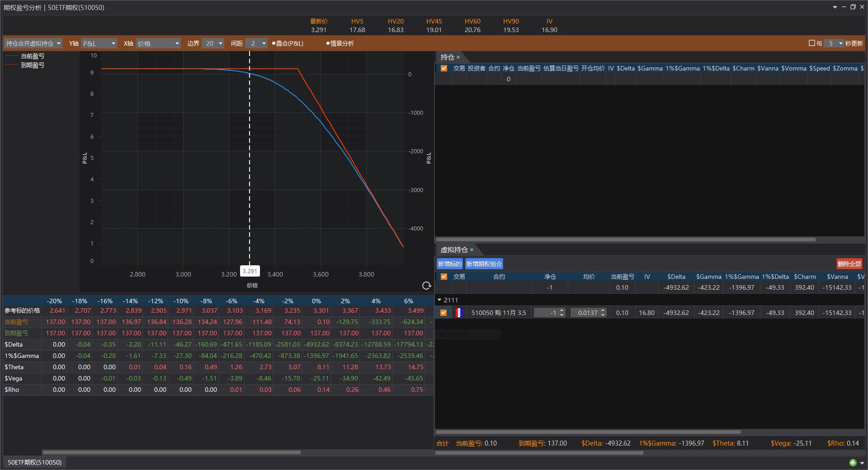Click the flag trade icon for 510050 购 11月 3.5
This screenshot has height=470, width=868.
pos(459,313)
